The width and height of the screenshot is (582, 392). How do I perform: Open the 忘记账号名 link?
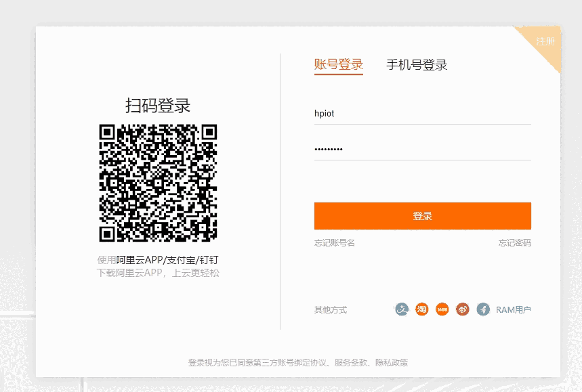coord(334,243)
